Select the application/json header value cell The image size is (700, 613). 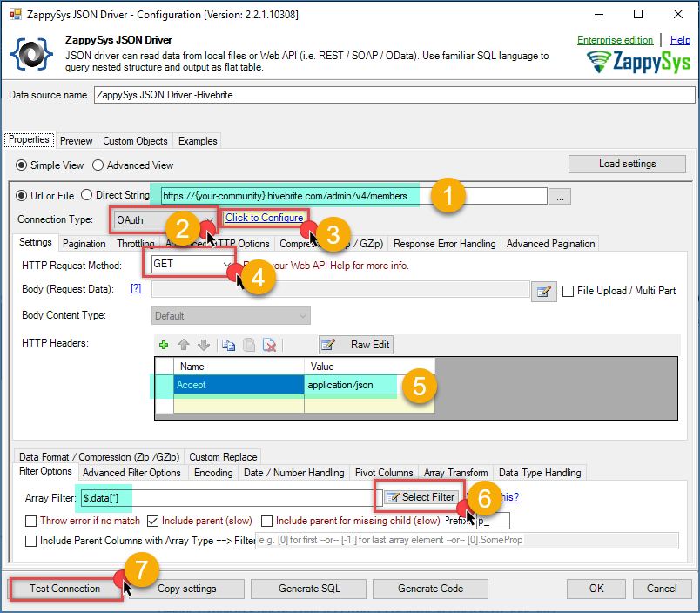(370, 385)
